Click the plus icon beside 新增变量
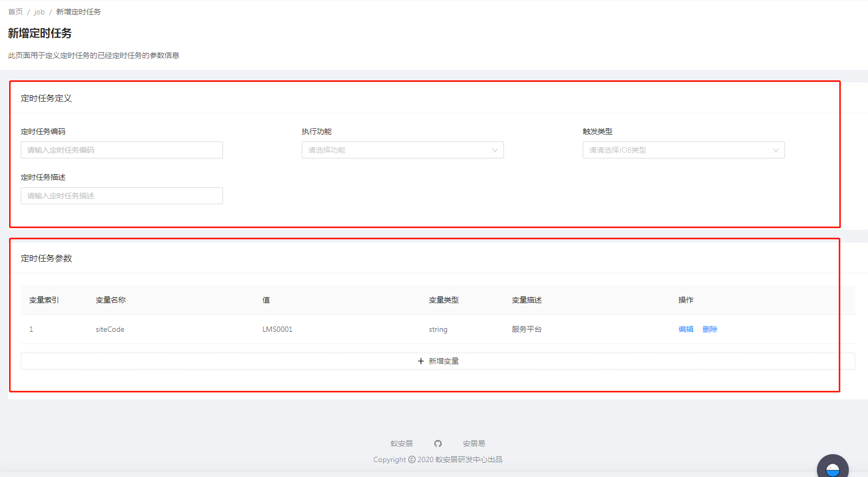 click(420, 361)
